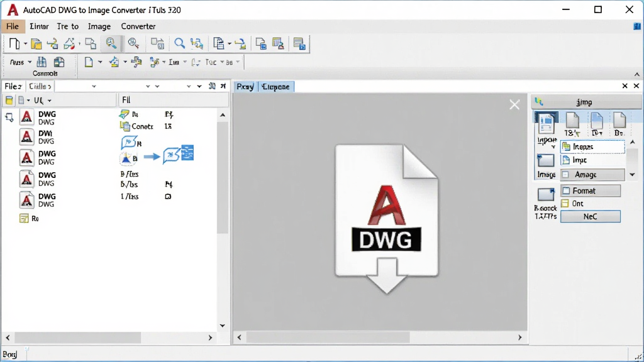Viewport: 644px width, 362px height.
Task: Open dropdown arrow beside new document icon
Action: (25, 44)
